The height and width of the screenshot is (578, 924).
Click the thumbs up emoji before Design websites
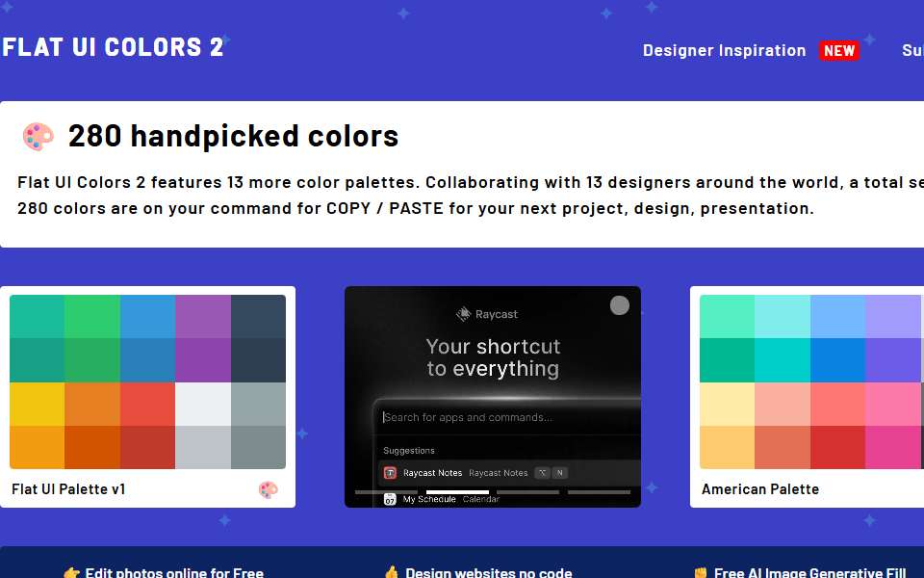[392, 572]
